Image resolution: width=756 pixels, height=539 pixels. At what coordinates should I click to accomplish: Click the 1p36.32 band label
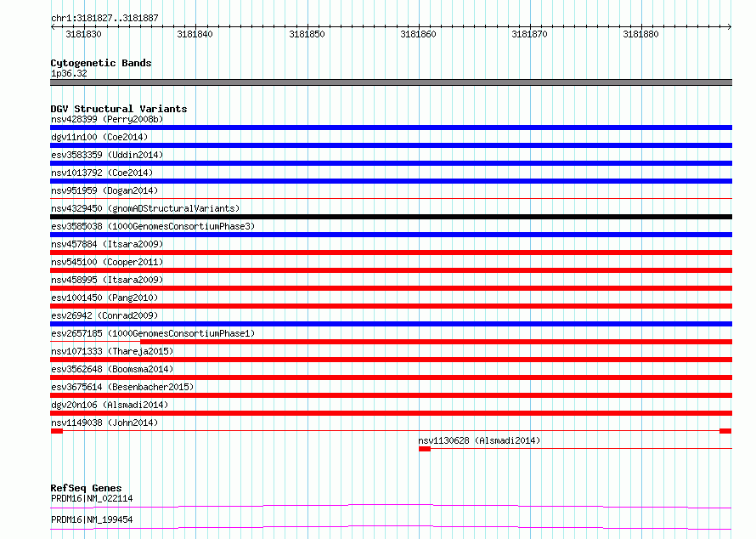point(69,73)
